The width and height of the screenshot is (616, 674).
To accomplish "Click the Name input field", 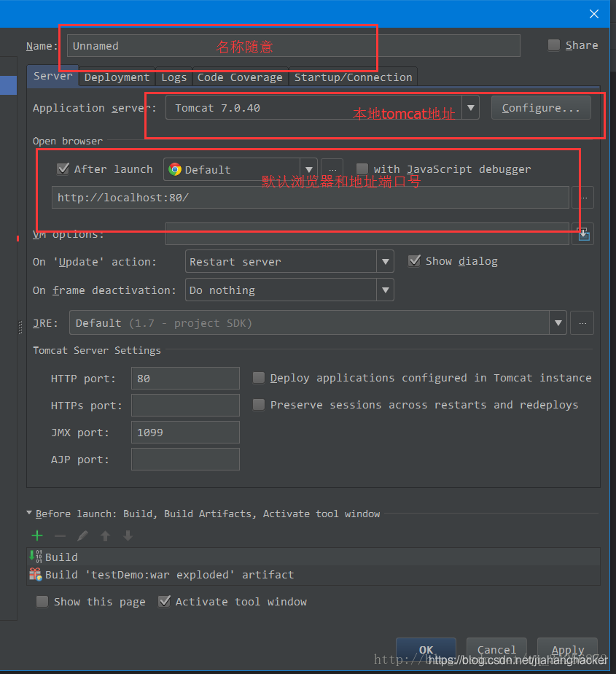I will (293, 45).
